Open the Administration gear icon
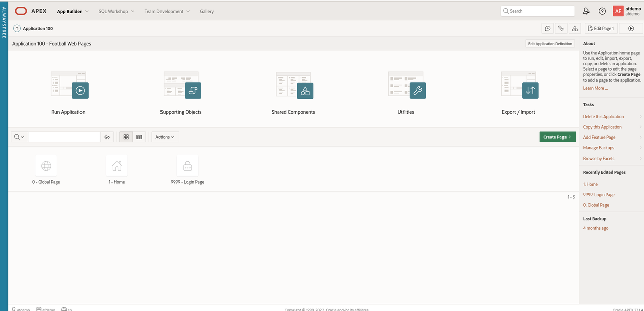 coord(586,11)
